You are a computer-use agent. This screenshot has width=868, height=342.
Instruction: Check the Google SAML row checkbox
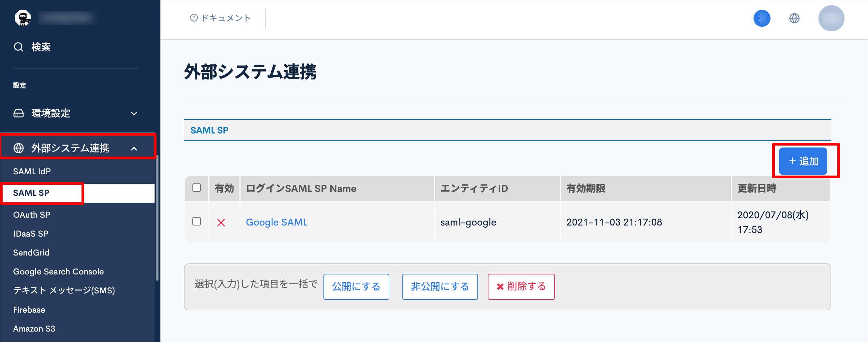pyautogui.click(x=196, y=221)
